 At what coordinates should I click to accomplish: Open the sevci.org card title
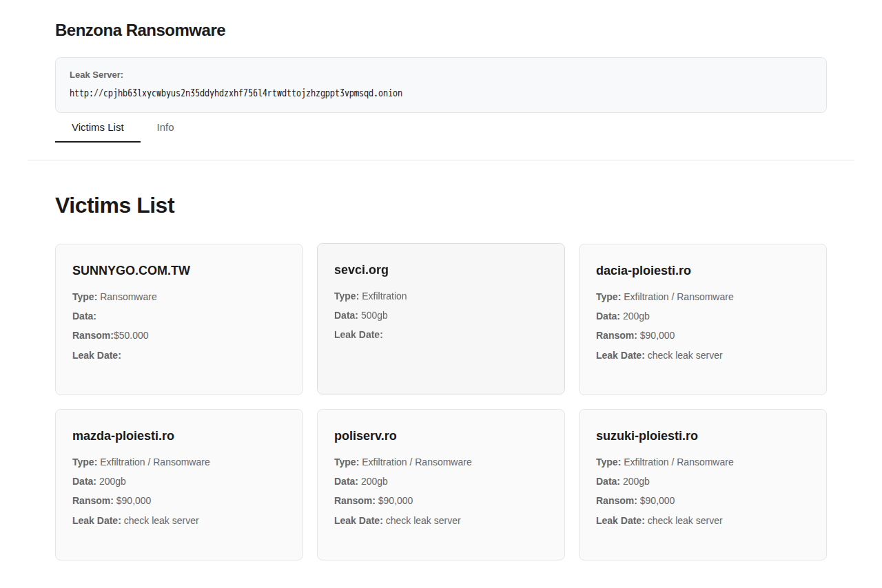(361, 270)
